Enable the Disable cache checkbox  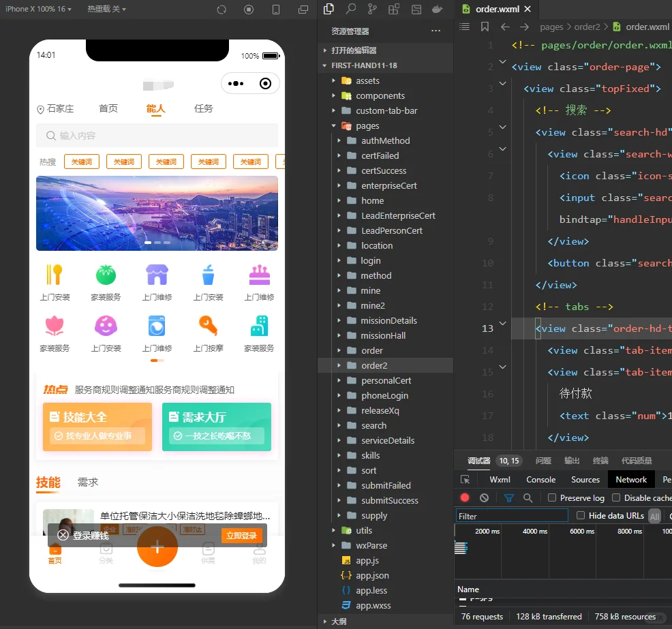[616, 497]
